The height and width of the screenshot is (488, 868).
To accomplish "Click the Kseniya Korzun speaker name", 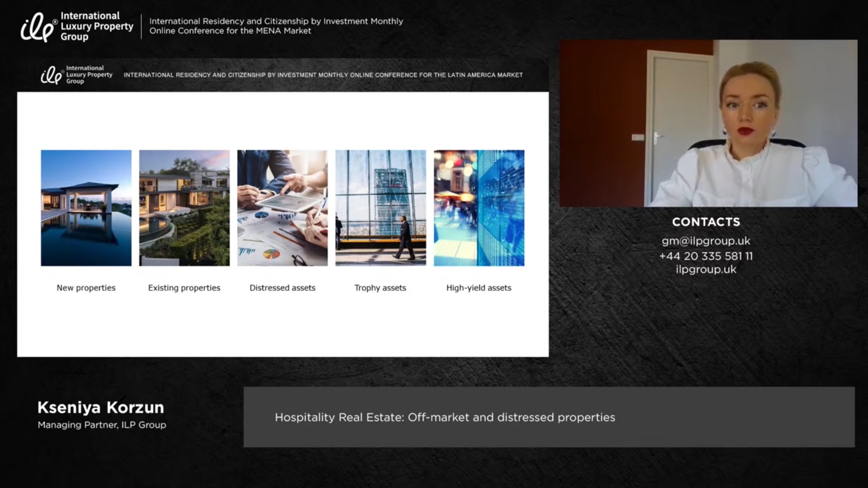I will coord(101,407).
